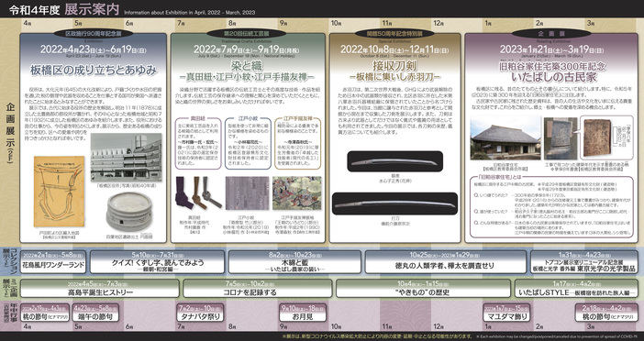Click 桃の節句 event dated 2022年2月19日~4月3日
The height and width of the screenshot is (341, 644).
pos(45,313)
